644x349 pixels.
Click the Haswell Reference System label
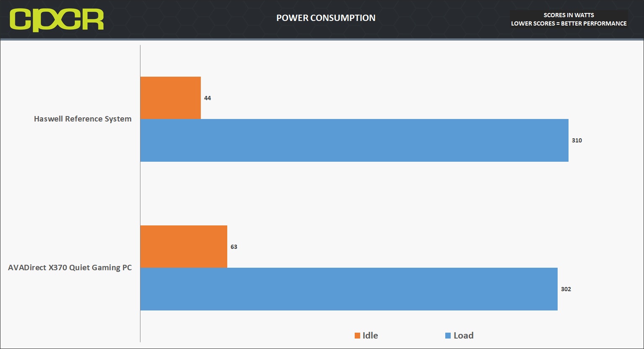click(x=83, y=119)
